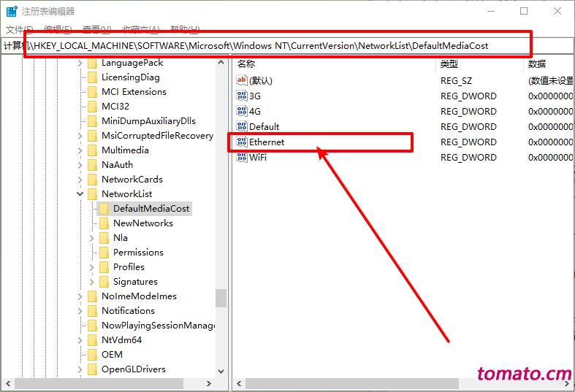
Task: Expand the NtVdm64 key
Action: click(x=80, y=340)
